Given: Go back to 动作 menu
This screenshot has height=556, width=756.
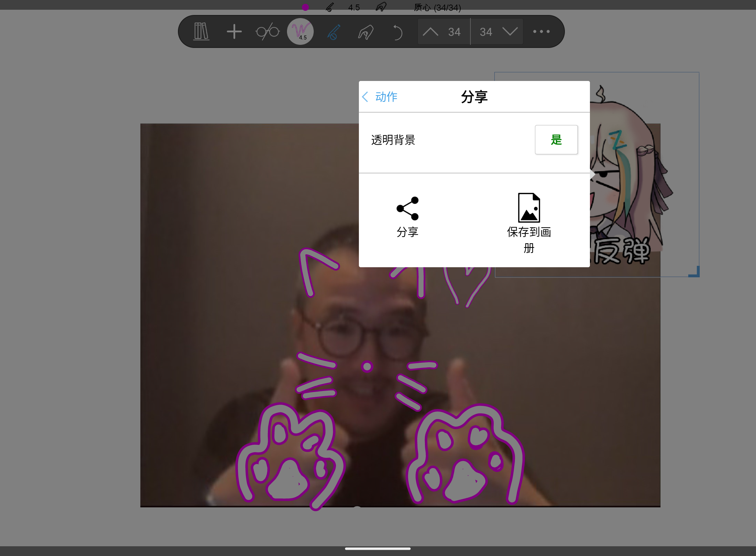Looking at the screenshot, I should pyautogui.click(x=380, y=97).
